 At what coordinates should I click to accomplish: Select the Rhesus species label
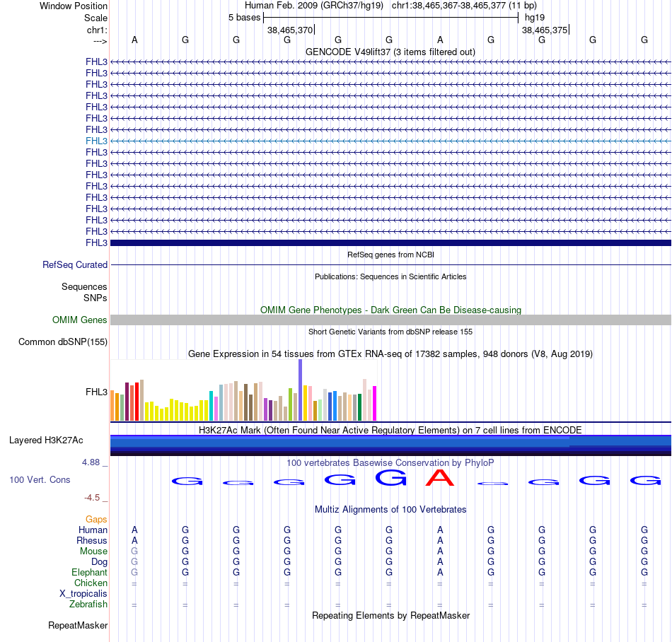click(x=92, y=540)
